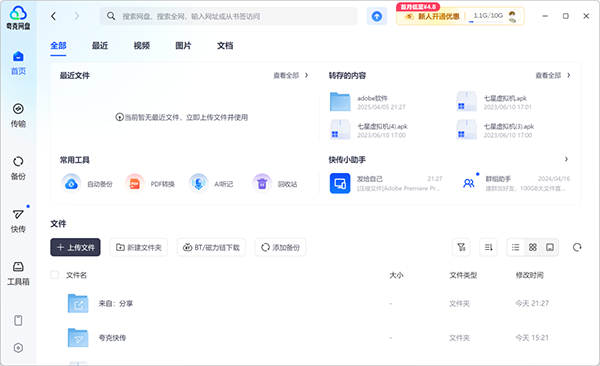This screenshot has height=366, width=600.
Task: Expand 快传小助手 with its chevron arrow
Action: [566, 159]
